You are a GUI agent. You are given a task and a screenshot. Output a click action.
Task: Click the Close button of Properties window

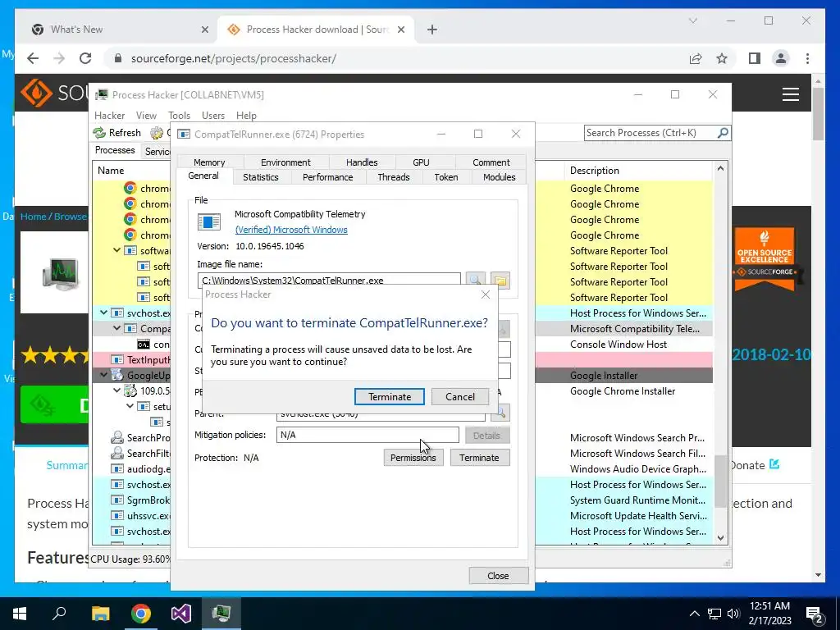click(498, 575)
